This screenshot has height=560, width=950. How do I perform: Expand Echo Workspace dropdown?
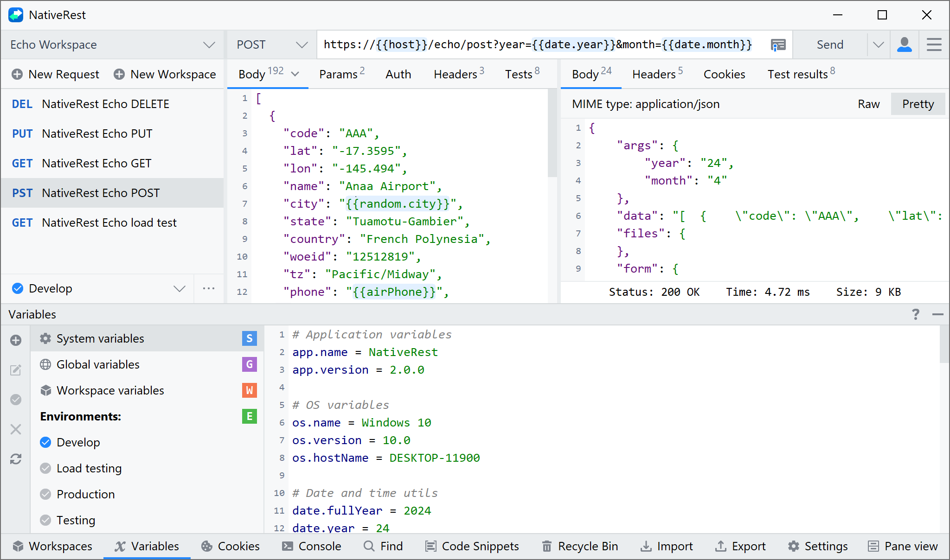pyautogui.click(x=209, y=45)
